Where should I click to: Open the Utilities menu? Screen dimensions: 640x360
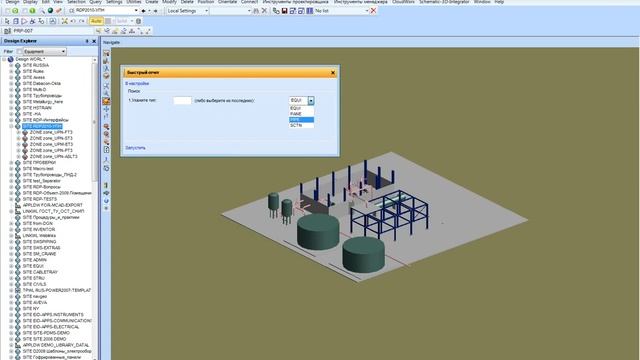click(x=134, y=2)
